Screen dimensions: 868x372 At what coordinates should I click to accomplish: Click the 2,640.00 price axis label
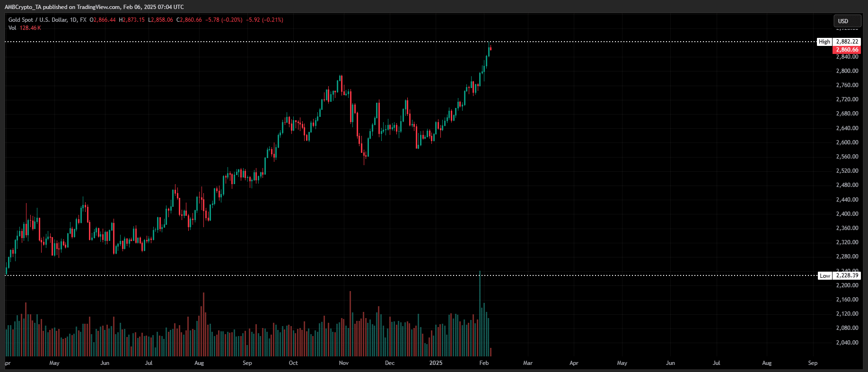[847, 128]
